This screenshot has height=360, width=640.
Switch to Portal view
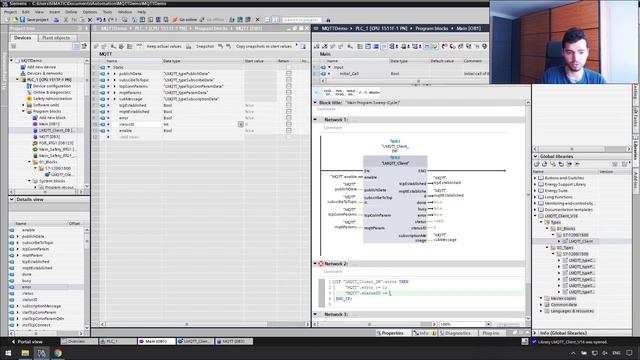pos(28,342)
